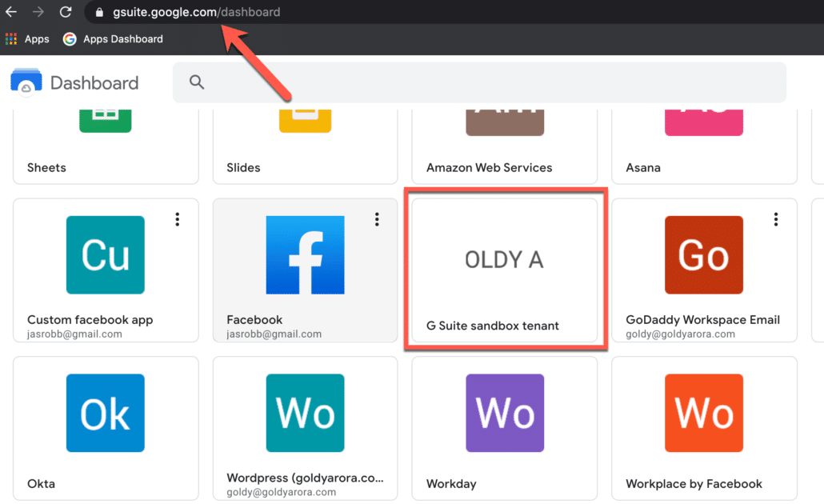
Task: Select the Amazon Web Services label
Action: pos(490,168)
